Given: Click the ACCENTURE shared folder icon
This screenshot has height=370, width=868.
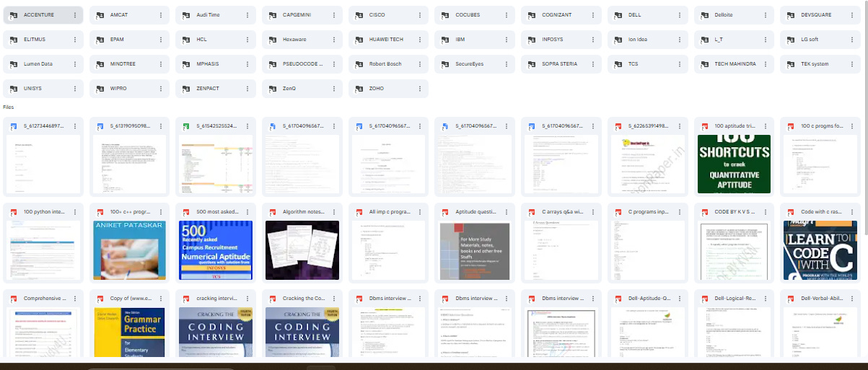Looking at the screenshot, I should point(14,14).
